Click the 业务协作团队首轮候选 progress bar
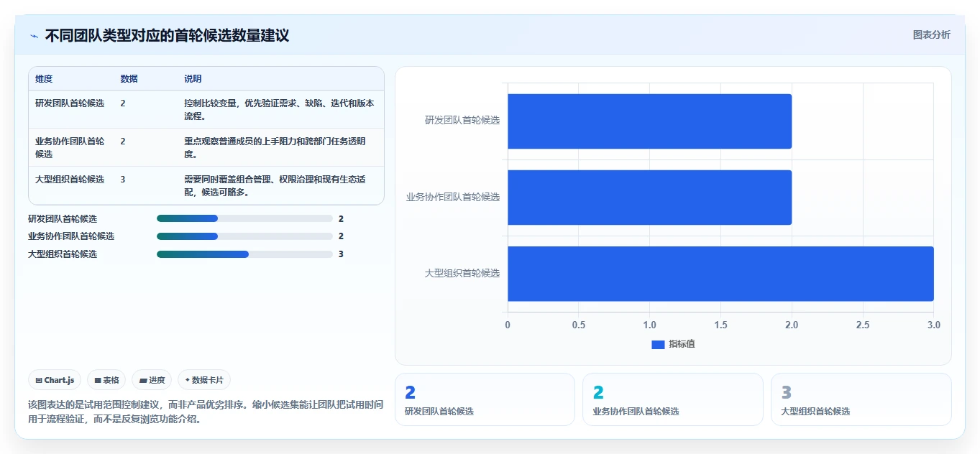Screen dimensions: 980x454 (x=244, y=236)
